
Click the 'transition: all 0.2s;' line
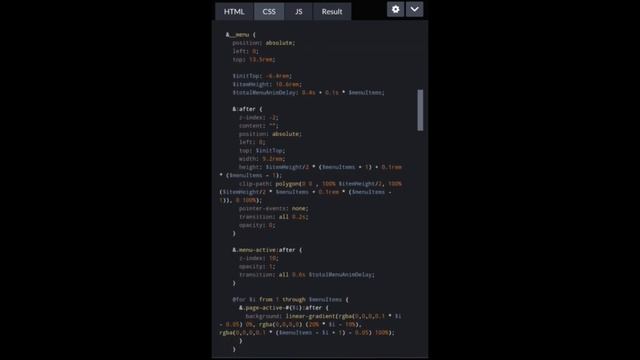[273, 217]
